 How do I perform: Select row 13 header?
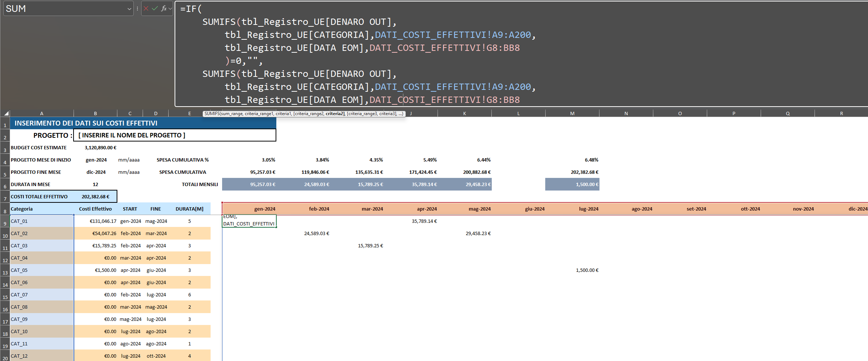pyautogui.click(x=5, y=272)
